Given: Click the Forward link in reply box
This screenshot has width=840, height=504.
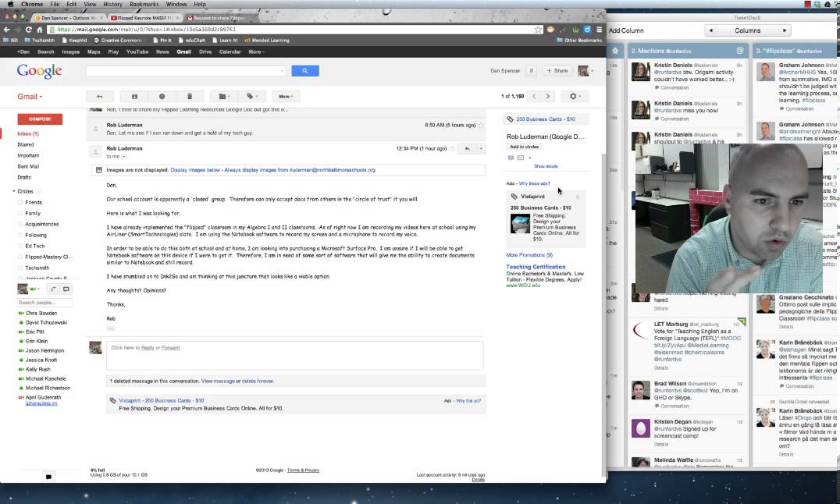Looking at the screenshot, I should [170, 348].
